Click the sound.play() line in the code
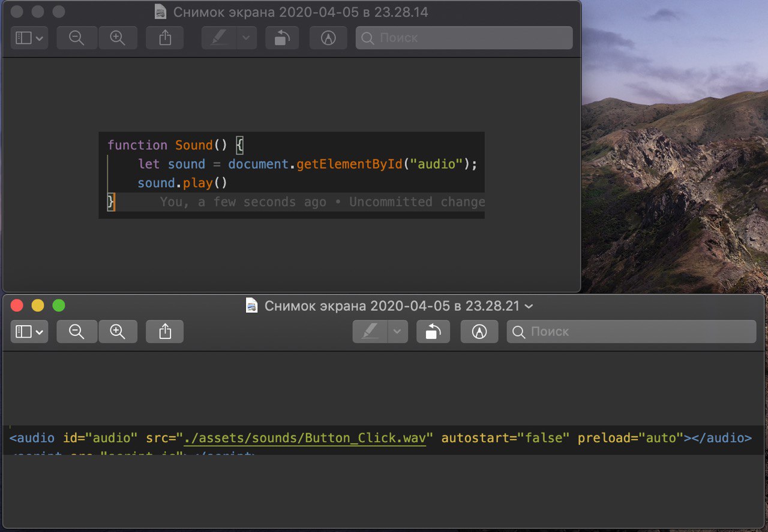The image size is (768, 532). [x=182, y=183]
